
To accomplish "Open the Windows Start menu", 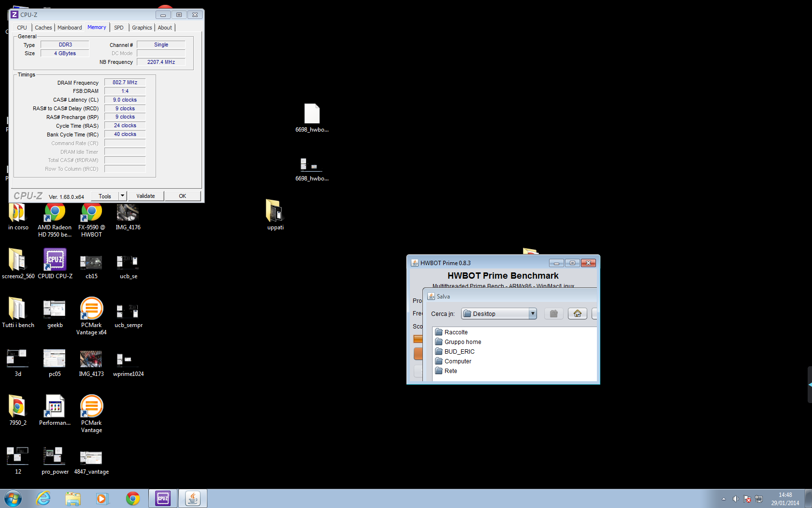I will [x=13, y=498].
